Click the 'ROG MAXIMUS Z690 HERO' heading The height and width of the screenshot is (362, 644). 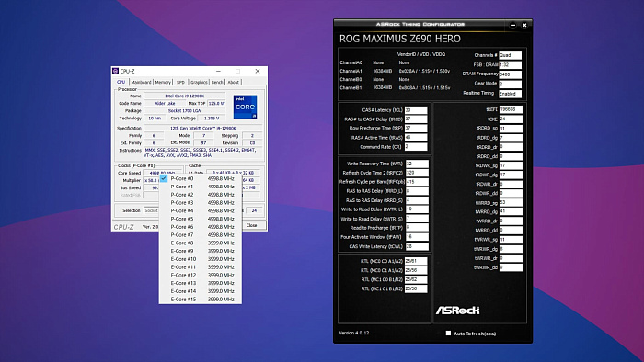[400, 39]
